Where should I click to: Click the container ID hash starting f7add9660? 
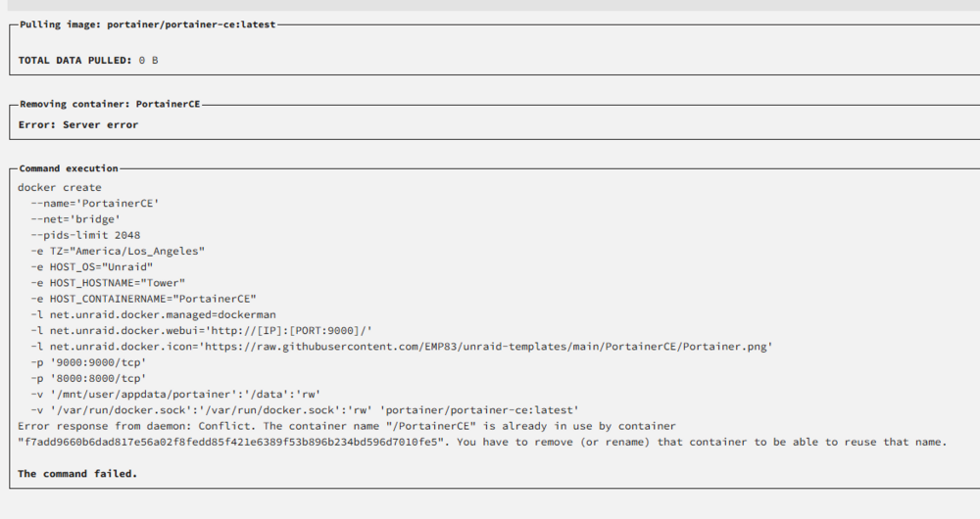[233, 442]
